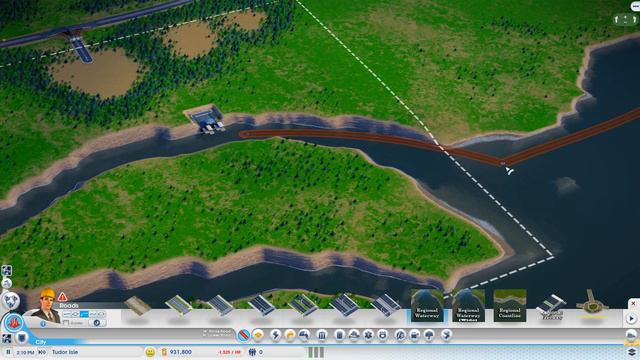The image size is (640, 360).
Task: Select the dirt road thumbnail
Action: pos(137,306)
